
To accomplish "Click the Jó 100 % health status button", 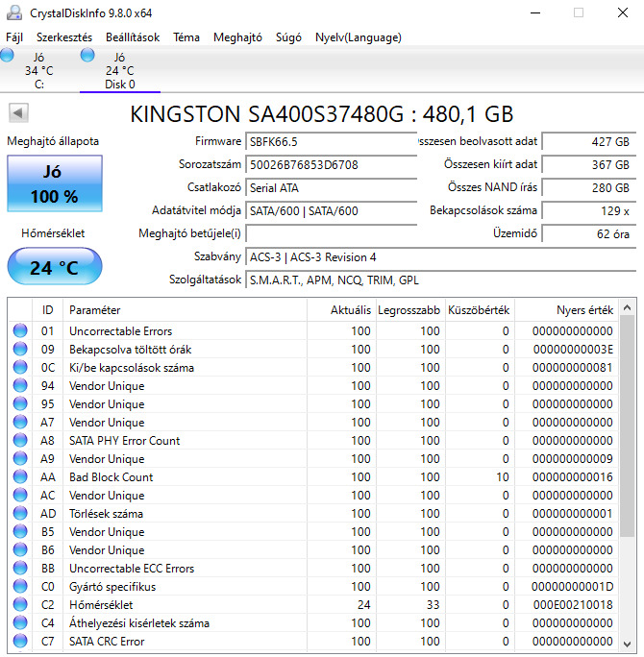I will (55, 183).
